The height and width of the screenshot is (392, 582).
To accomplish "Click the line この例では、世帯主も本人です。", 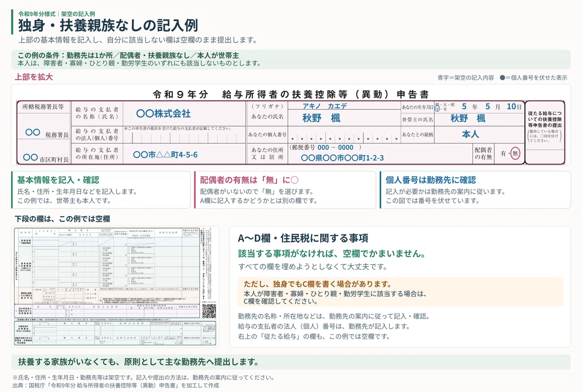I will point(65,200).
